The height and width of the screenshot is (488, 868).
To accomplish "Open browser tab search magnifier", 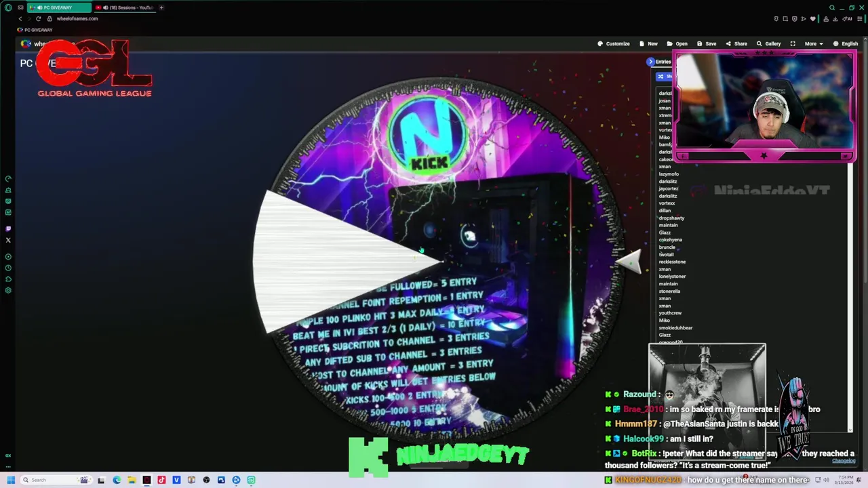I will (832, 7).
